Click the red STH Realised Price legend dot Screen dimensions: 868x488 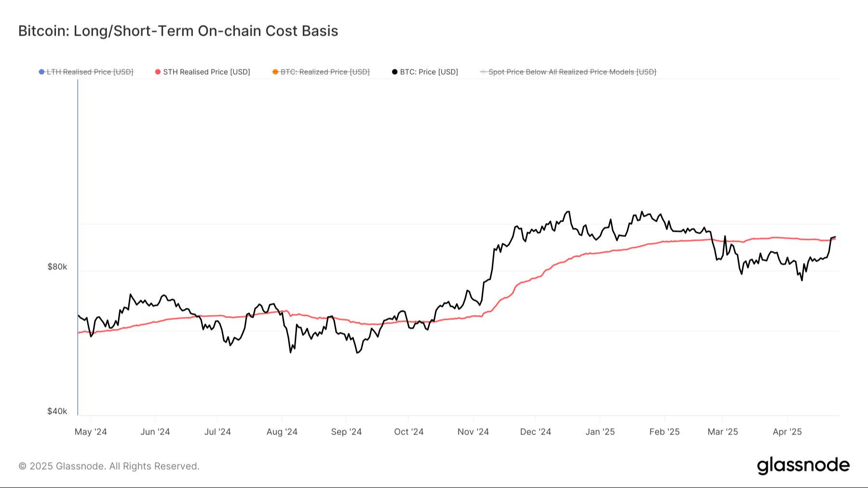click(158, 72)
